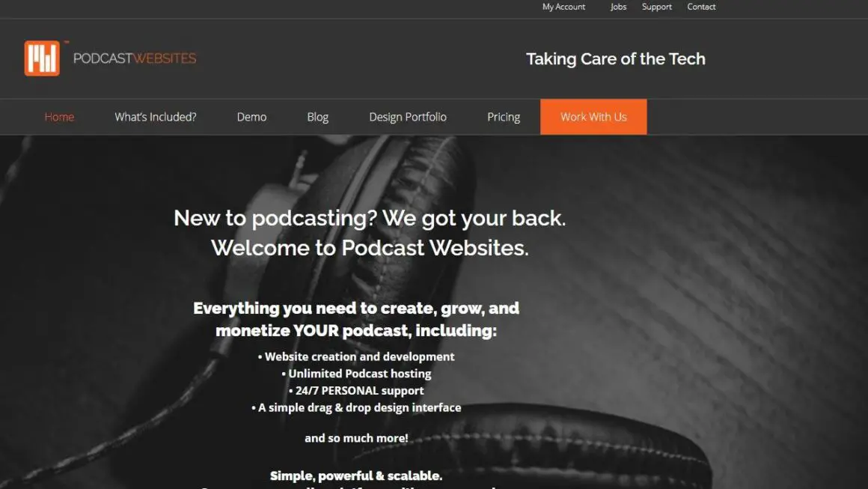This screenshot has height=489, width=868.
Task: Visit the Contact page
Action: (x=701, y=7)
